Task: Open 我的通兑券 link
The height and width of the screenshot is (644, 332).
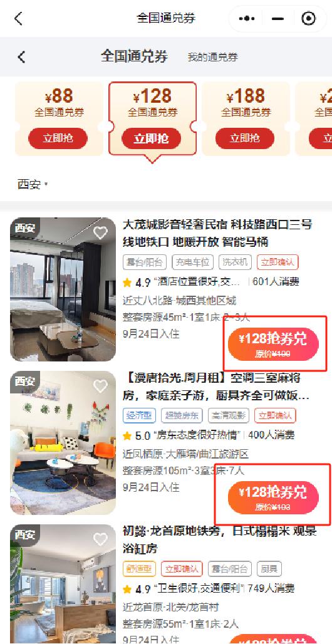Action: [212, 58]
